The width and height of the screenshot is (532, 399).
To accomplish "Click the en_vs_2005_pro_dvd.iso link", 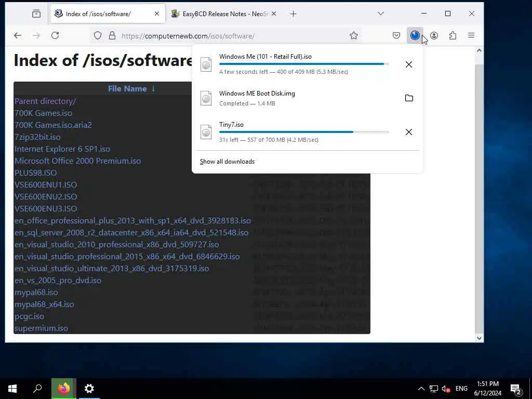I will (x=58, y=280).
